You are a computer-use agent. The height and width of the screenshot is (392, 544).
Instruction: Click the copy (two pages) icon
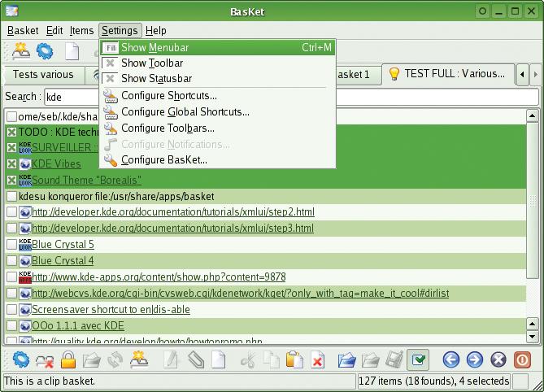pyautogui.click(x=272, y=359)
